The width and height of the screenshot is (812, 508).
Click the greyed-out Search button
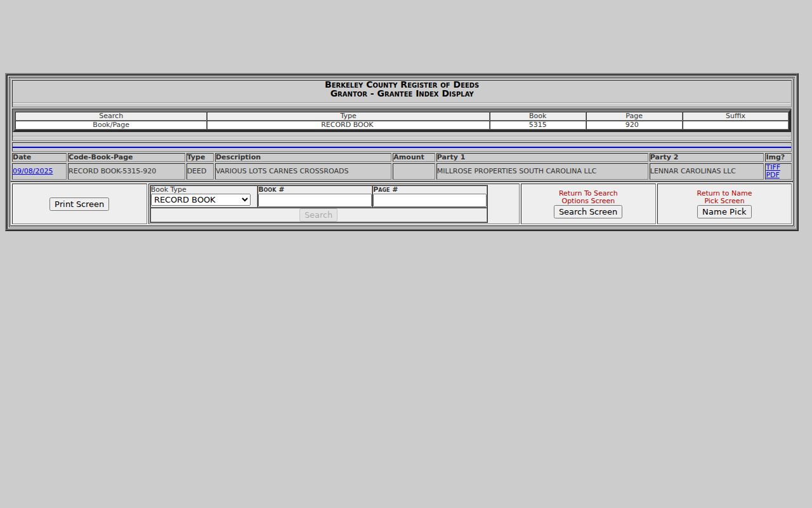[x=318, y=215]
